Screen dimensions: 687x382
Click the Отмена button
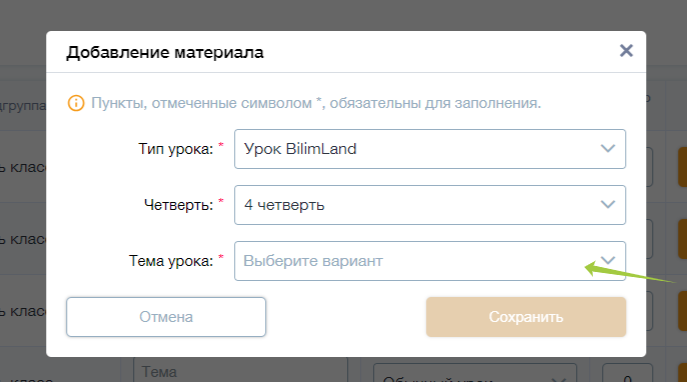166,317
